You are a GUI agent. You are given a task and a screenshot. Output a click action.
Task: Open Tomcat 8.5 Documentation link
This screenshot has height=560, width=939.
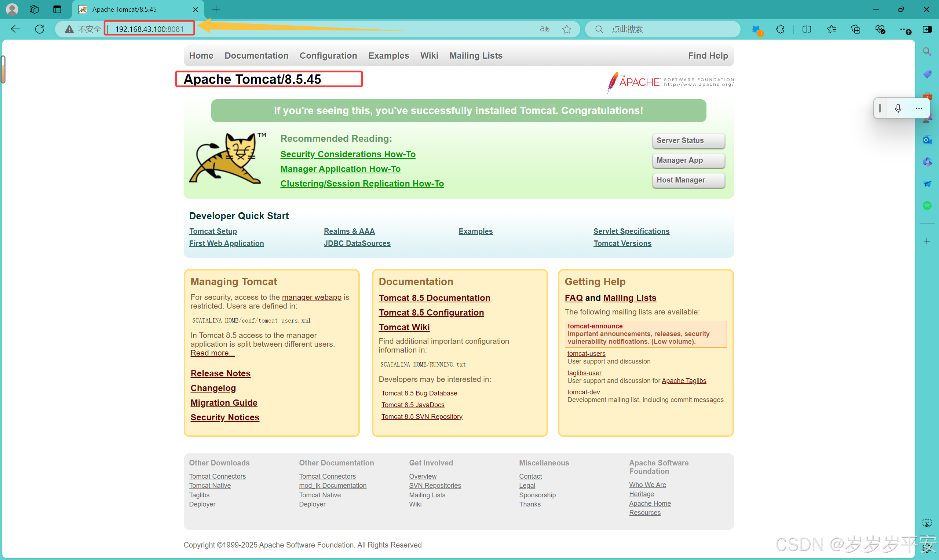435,298
